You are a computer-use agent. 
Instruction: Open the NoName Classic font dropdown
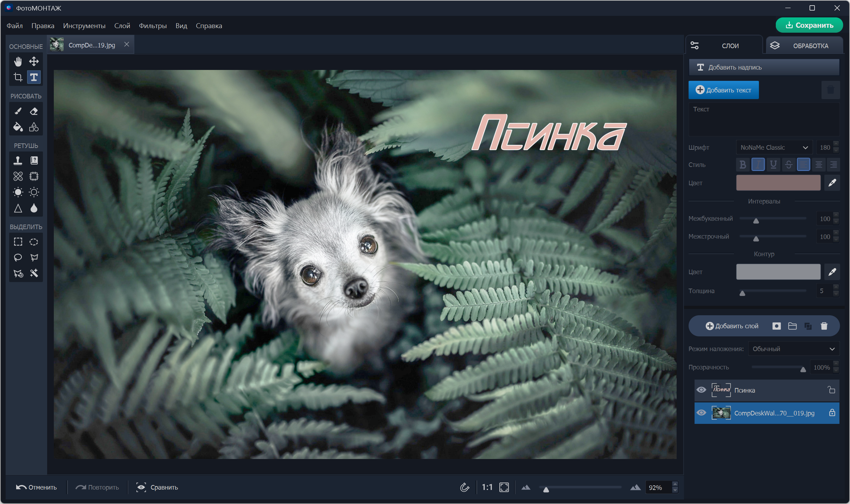click(774, 148)
